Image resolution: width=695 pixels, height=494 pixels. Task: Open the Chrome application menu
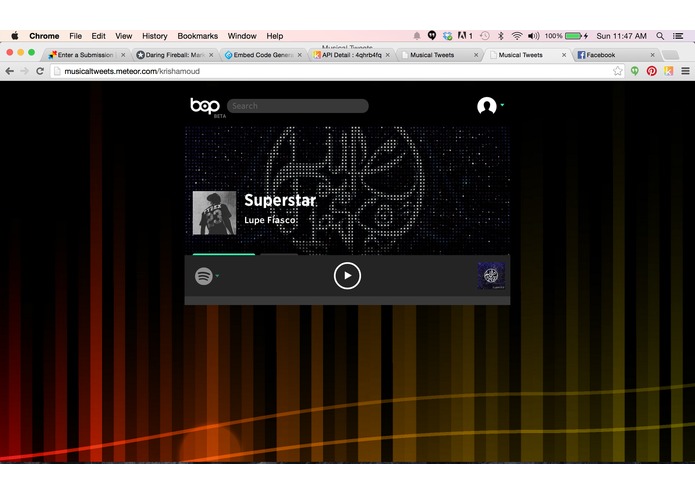click(44, 36)
